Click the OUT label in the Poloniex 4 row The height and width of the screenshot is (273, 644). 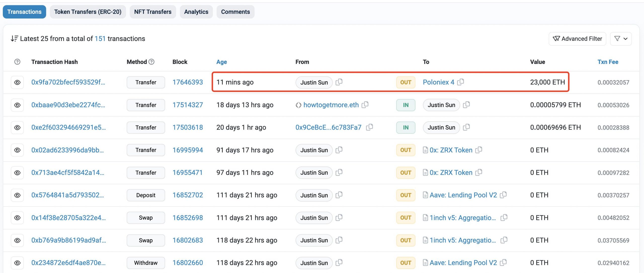[x=406, y=82]
